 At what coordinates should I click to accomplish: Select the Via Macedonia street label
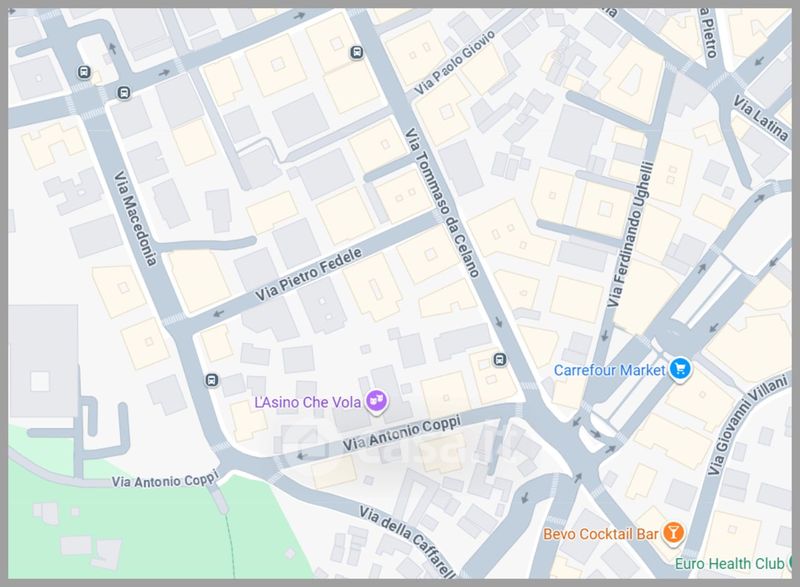135,218
